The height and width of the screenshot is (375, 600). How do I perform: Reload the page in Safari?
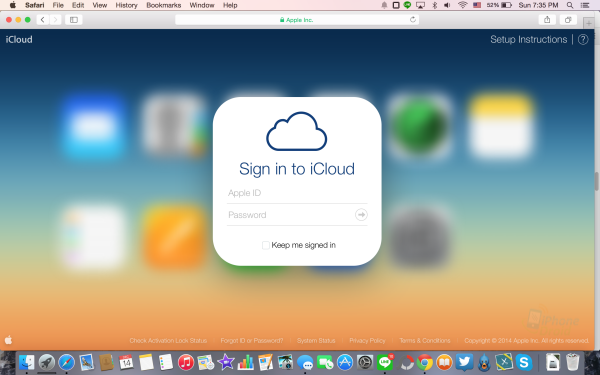(x=412, y=20)
